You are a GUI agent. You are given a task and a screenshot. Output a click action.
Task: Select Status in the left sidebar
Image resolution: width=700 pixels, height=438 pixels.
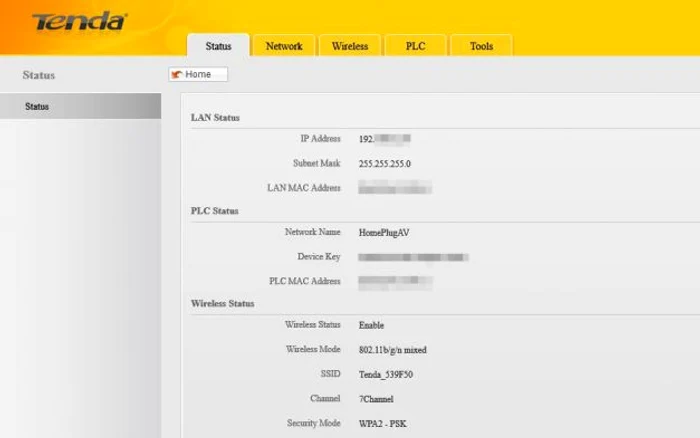point(80,106)
